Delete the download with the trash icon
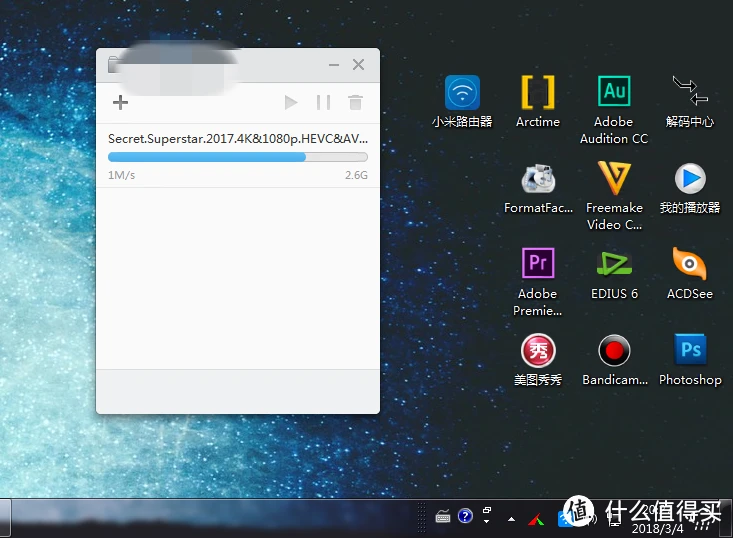This screenshot has width=733, height=538. (x=355, y=102)
